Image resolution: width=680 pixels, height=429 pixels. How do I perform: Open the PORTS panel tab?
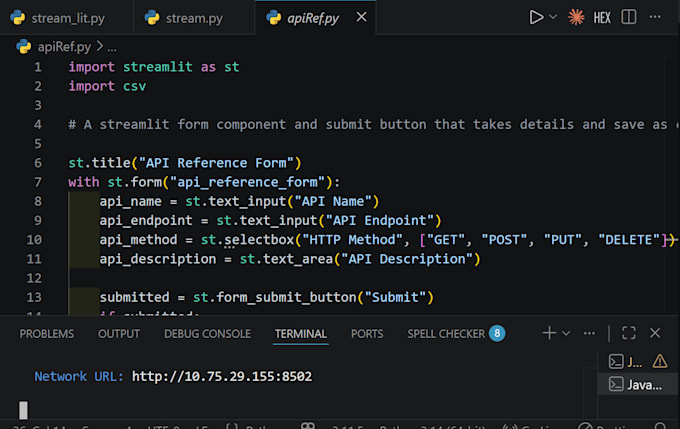(x=367, y=334)
